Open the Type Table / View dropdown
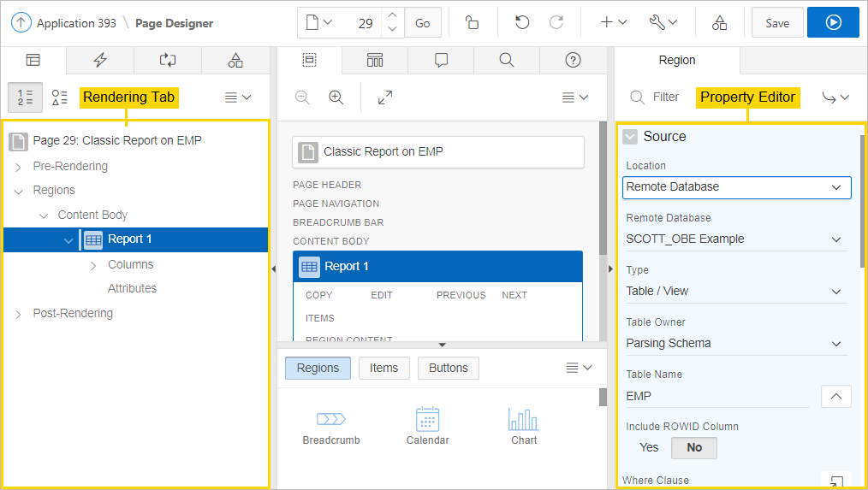The height and width of the screenshot is (490, 868). coord(736,292)
